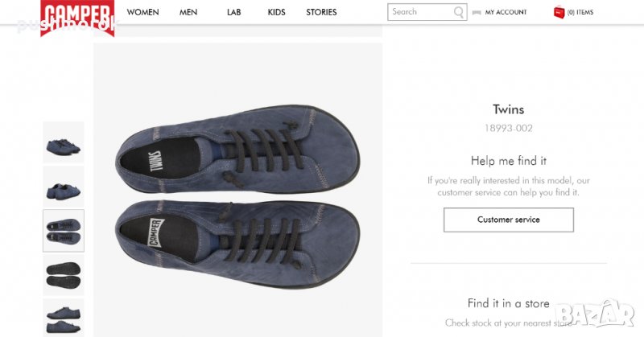Open the Men menu
This screenshot has height=337, width=644.
[188, 13]
